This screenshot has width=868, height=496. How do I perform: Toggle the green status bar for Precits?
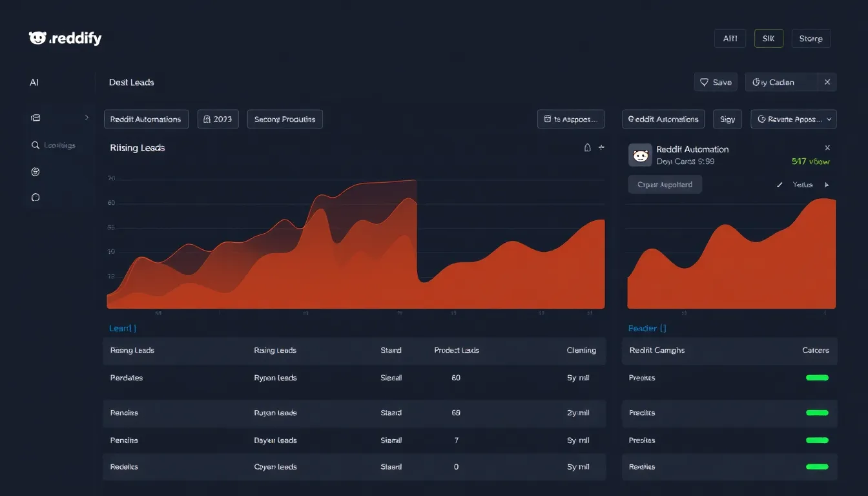[817, 413]
